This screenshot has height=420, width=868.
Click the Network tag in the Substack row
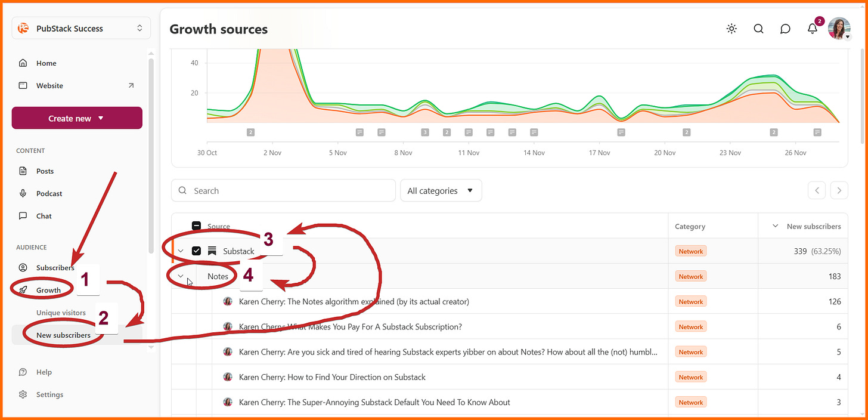[691, 251]
